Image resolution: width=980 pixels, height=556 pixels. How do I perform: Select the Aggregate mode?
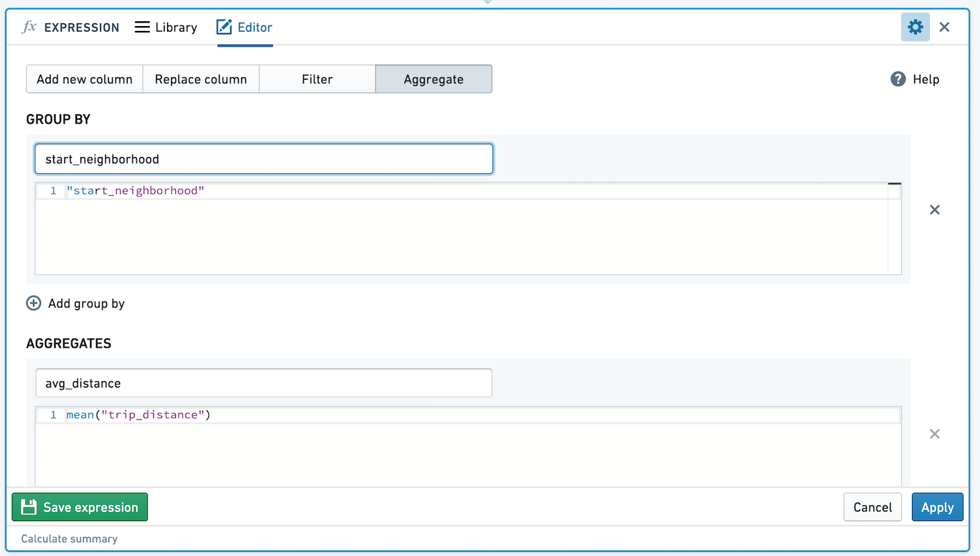click(433, 79)
